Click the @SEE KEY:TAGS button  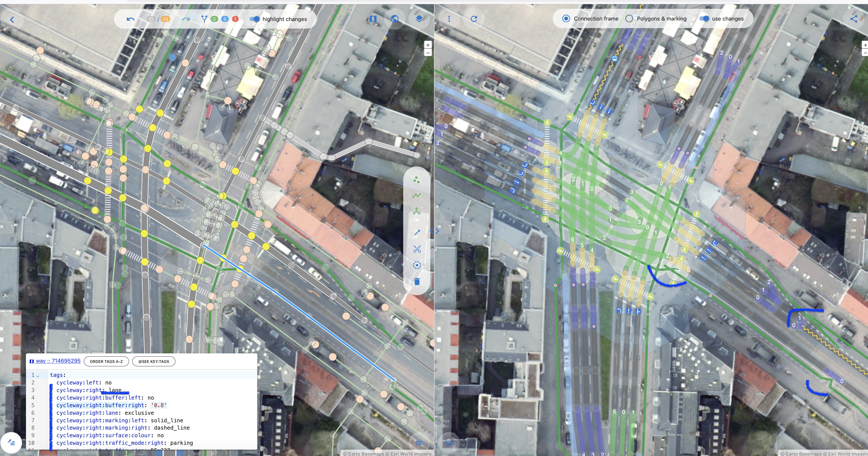pos(154,361)
